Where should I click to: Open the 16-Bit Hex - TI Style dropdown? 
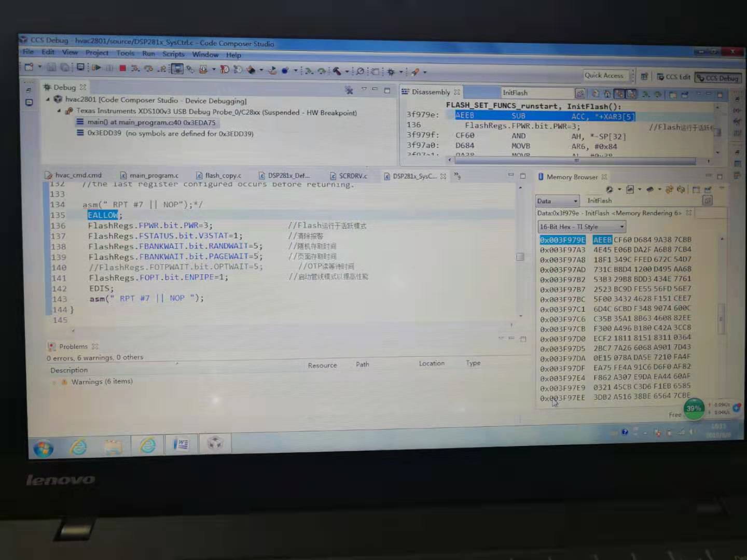[x=582, y=227]
